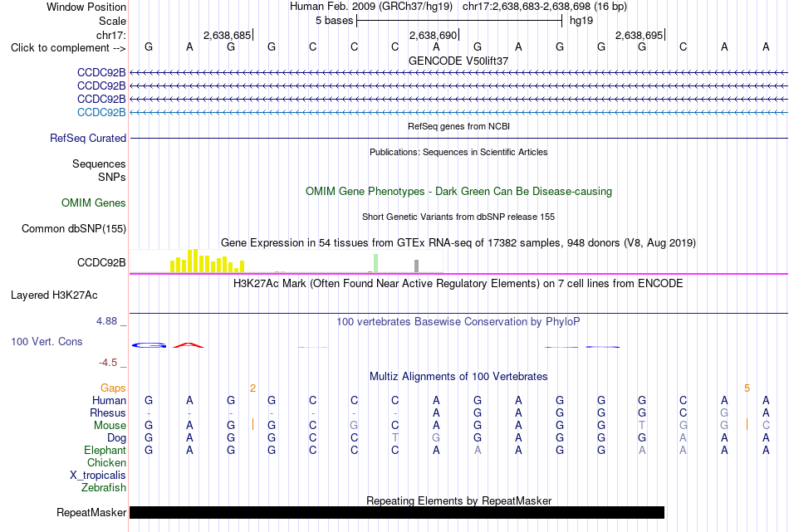This screenshot has height=532, width=789.
Task: Open the RefSeq Curated track label
Action: click(x=88, y=139)
